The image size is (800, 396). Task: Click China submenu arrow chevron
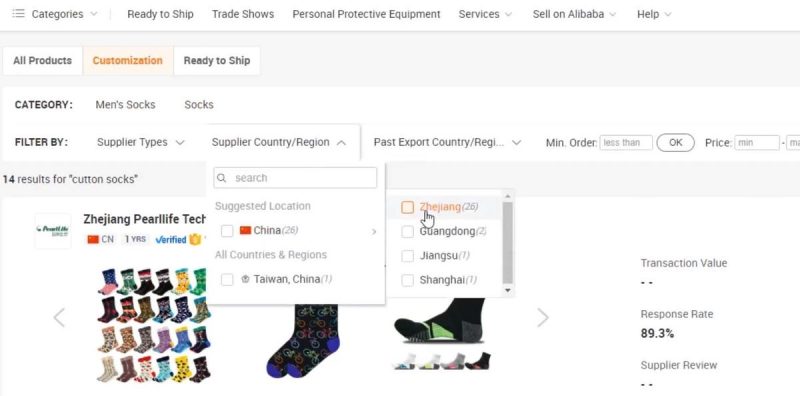pyautogui.click(x=374, y=232)
